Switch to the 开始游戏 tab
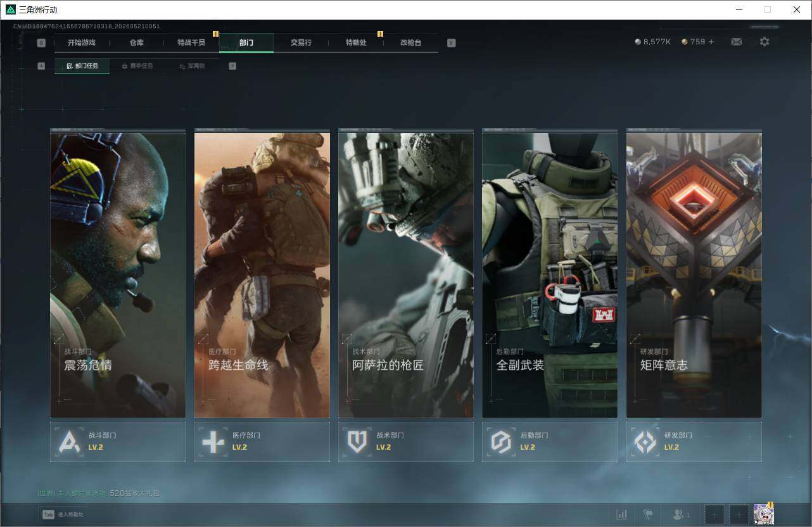The height and width of the screenshot is (527, 812). 82,43
